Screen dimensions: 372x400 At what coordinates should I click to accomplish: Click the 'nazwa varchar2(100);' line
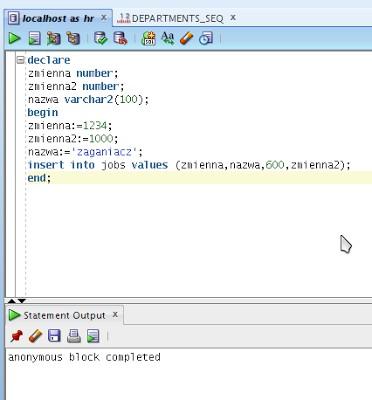pyautogui.click(x=88, y=99)
